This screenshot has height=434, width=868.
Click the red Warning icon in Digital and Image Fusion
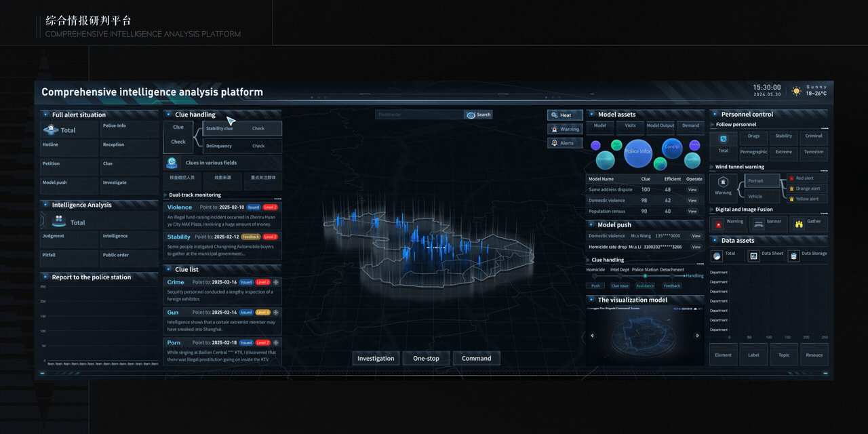pyautogui.click(x=719, y=224)
